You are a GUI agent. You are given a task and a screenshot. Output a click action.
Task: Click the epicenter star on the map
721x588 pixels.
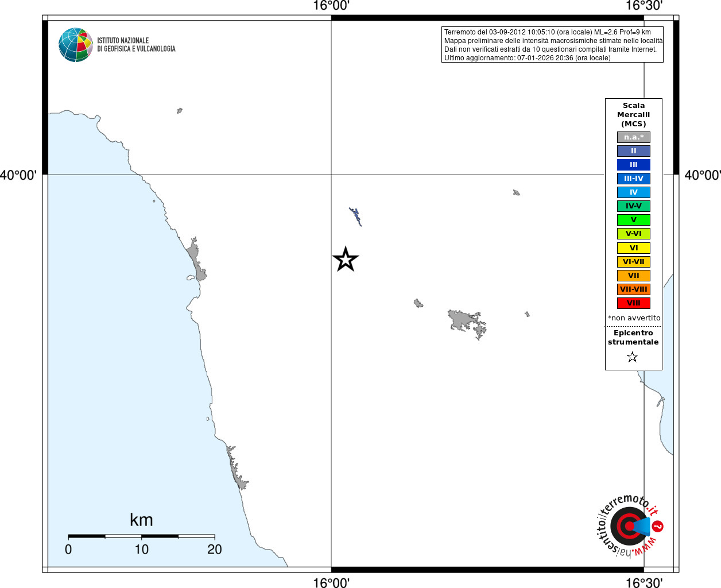[346, 260]
